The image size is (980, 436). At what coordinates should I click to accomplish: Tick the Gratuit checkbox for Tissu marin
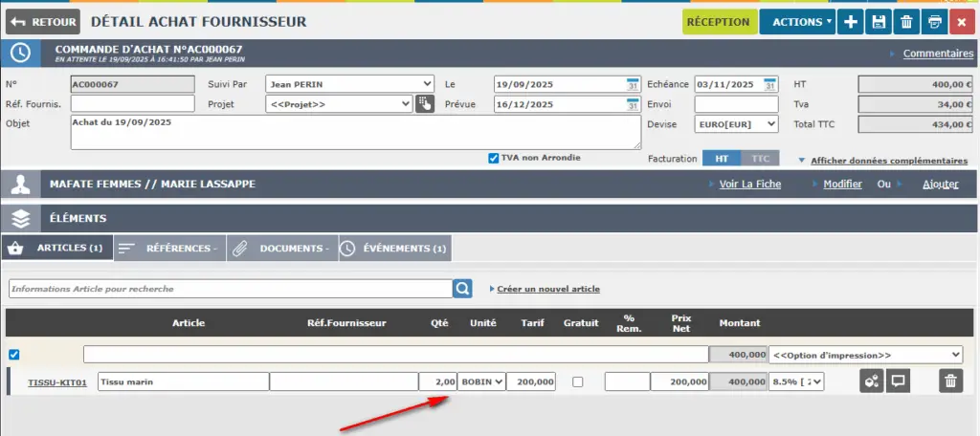click(577, 382)
